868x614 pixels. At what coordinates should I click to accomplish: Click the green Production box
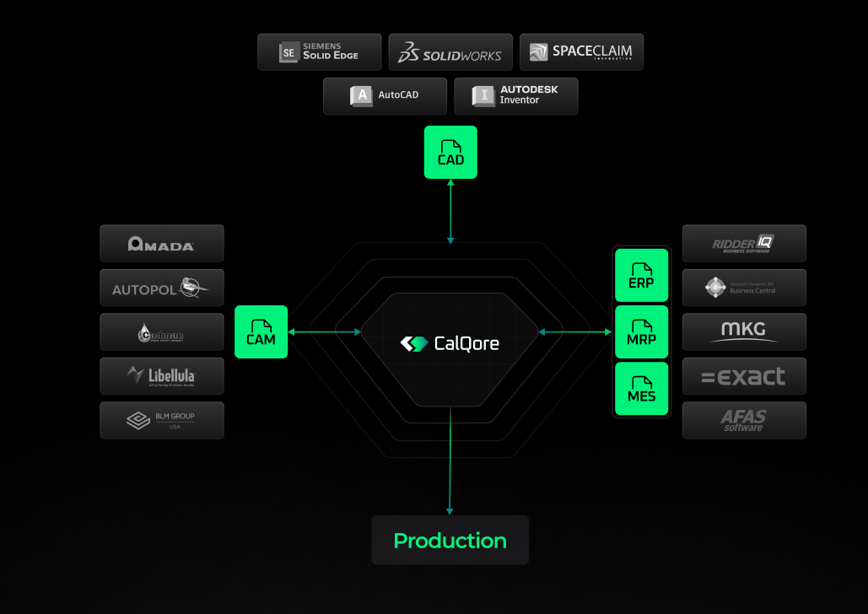(450, 540)
